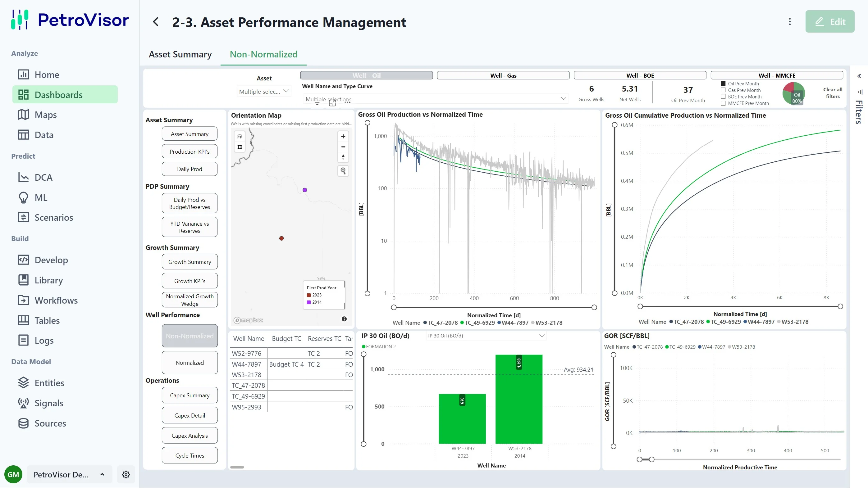The image size is (868, 488).
Task: Click the DCA chart icon
Action: click(23, 178)
